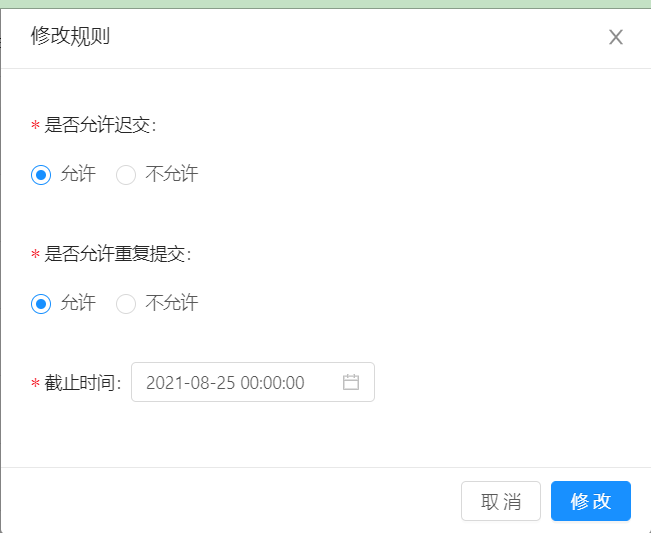This screenshot has width=651, height=533.
Task: Select the 允许 radio circle under 是否允许迟交
Action: pyautogui.click(x=41, y=175)
